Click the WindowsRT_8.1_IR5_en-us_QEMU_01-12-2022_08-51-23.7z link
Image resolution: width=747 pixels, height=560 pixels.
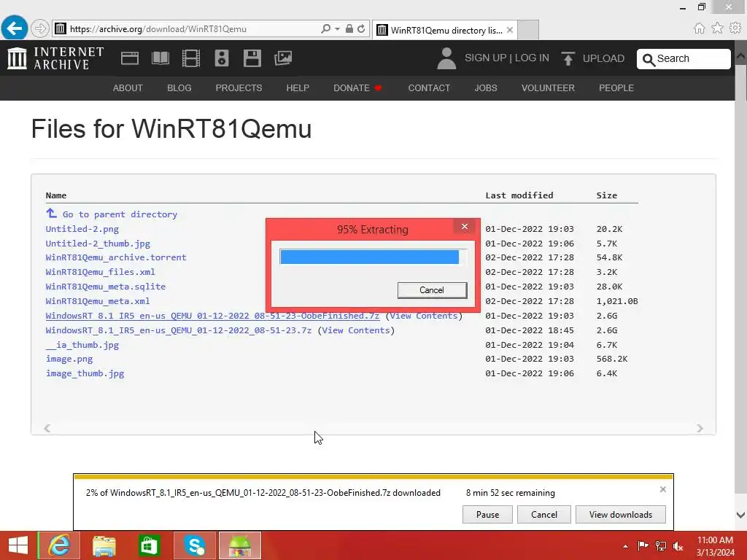[x=179, y=330]
